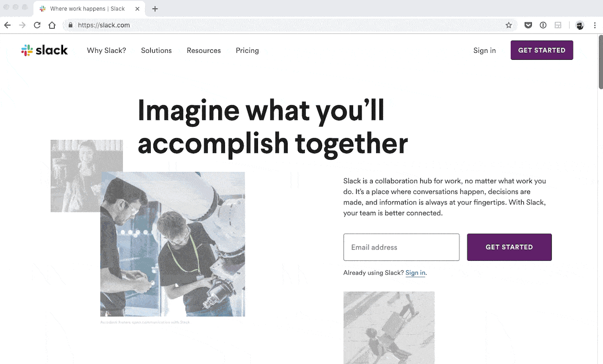Click the smiling woman photo thumbnail
The image size is (603, 364).
(x=87, y=176)
